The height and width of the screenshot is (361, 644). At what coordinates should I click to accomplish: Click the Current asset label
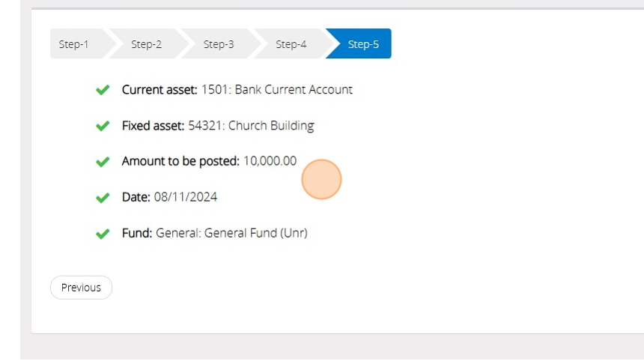tap(160, 90)
